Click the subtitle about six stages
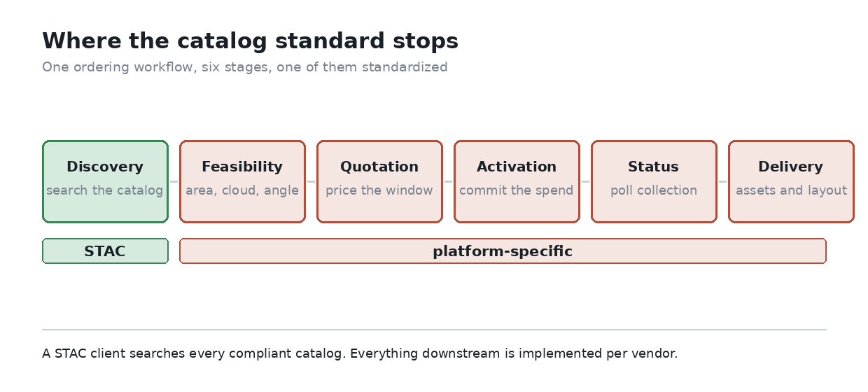Screen dimensions: 868x392 [245, 67]
